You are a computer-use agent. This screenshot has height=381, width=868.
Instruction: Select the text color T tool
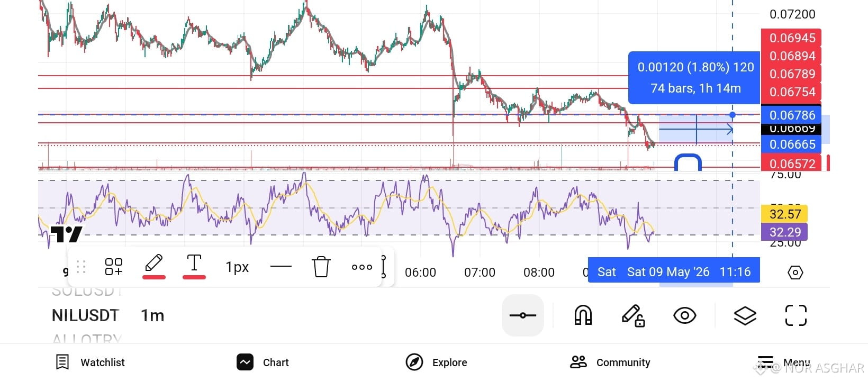pyautogui.click(x=194, y=266)
